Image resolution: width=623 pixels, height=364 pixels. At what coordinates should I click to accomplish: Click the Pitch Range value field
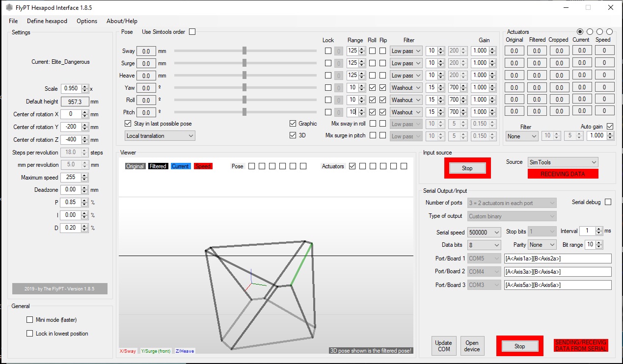pos(352,112)
